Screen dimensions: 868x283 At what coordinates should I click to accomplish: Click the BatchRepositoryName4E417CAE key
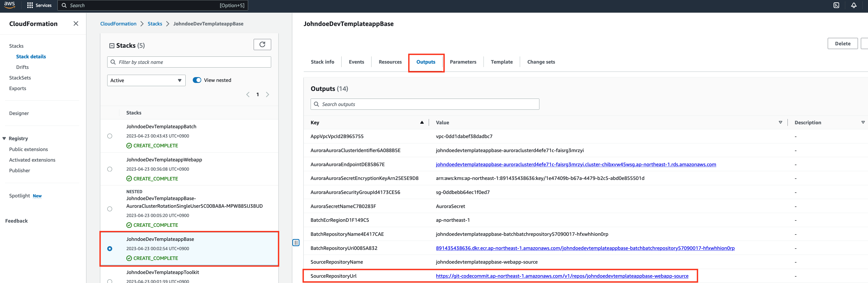(x=347, y=234)
